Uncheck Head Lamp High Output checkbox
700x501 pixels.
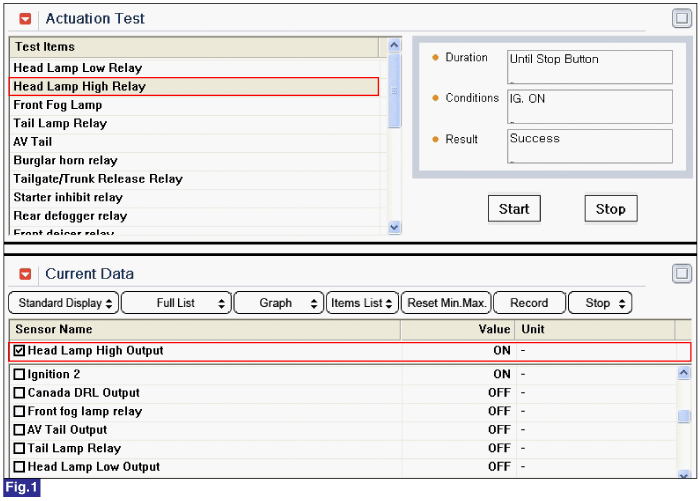coord(19,351)
